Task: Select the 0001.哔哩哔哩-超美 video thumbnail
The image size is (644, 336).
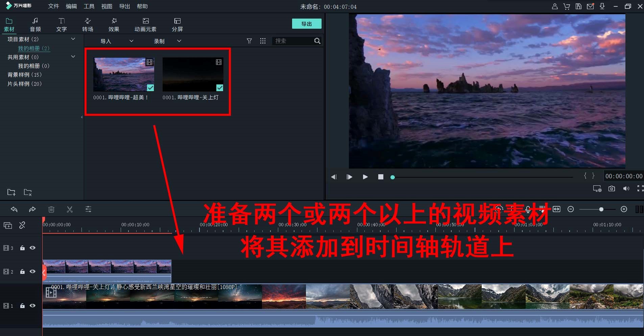Action: (x=123, y=74)
